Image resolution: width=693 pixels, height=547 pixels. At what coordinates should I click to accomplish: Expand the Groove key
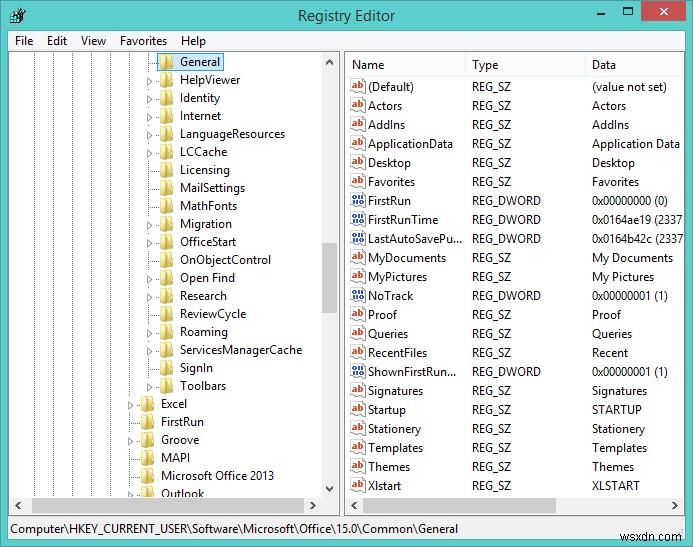pyautogui.click(x=130, y=441)
